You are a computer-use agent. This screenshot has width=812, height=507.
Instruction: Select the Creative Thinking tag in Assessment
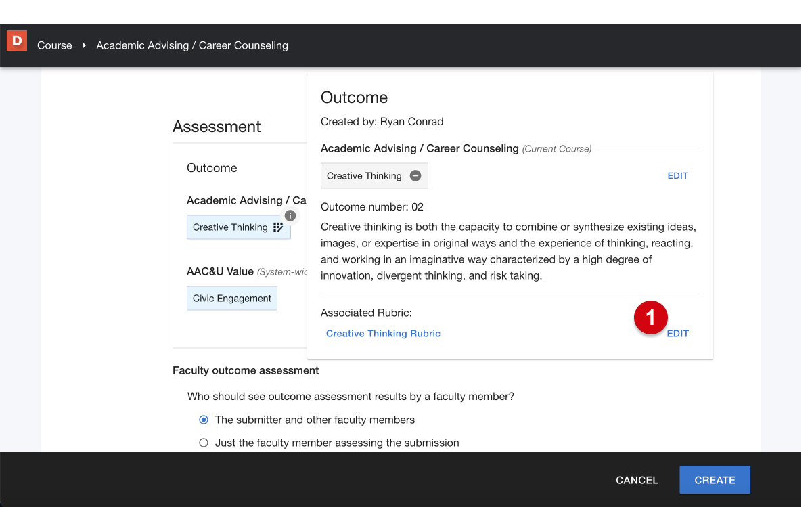pyautogui.click(x=238, y=227)
